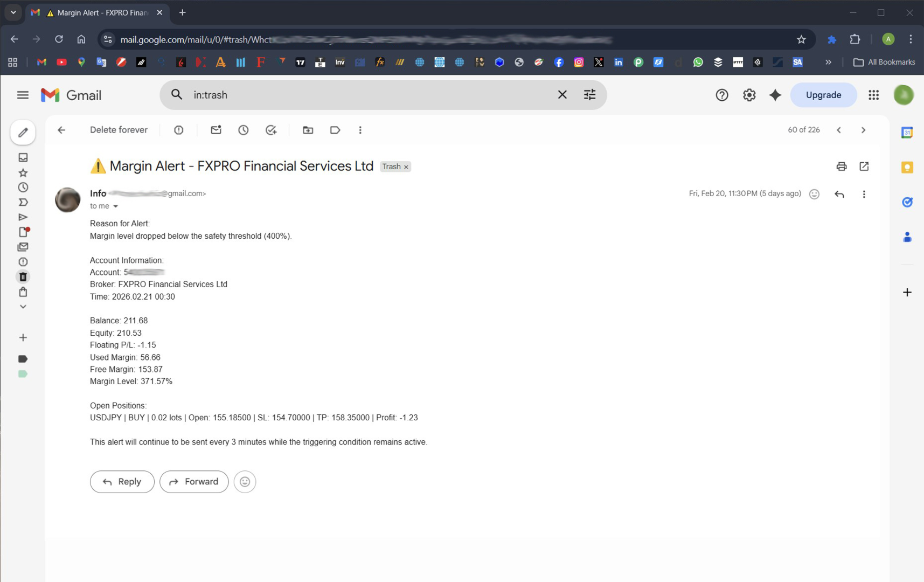Open Spam folder in sidebar

(x=23, y=262)
